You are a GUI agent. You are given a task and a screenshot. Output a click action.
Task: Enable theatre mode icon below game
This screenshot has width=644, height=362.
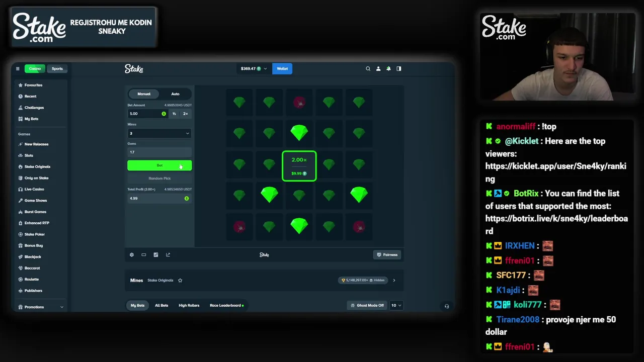coord(144,254)
